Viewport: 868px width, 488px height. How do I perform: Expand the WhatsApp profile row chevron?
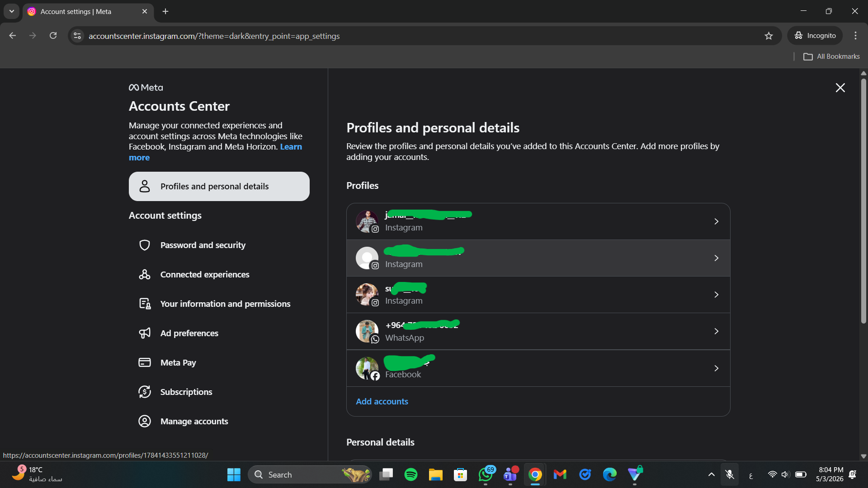pos(716,331)
